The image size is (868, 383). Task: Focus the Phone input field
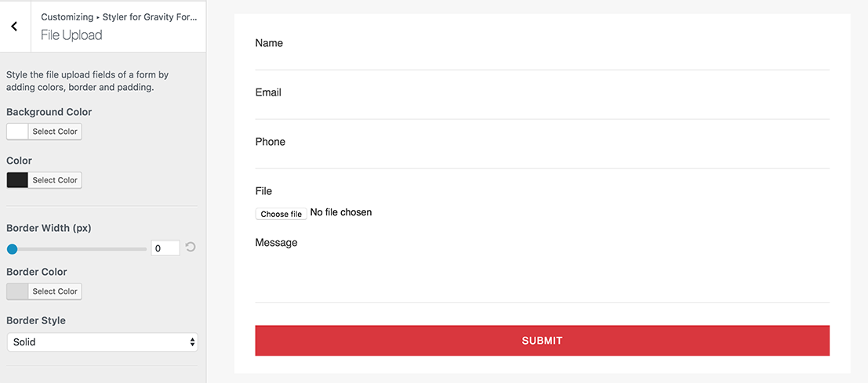(542, 159)
